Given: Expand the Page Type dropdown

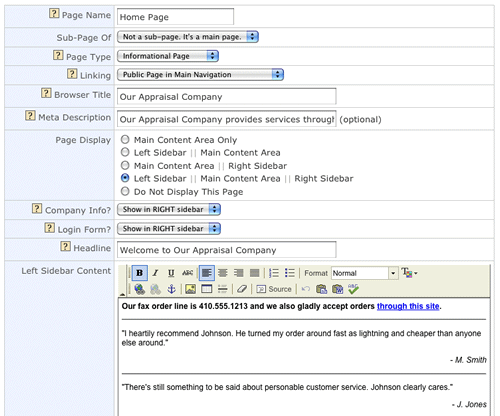Looking at the screenshot, I should [x=168, y=56].
